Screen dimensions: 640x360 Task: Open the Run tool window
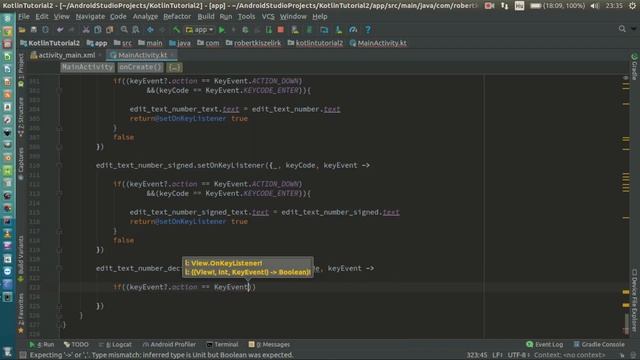tap(42, 344)
